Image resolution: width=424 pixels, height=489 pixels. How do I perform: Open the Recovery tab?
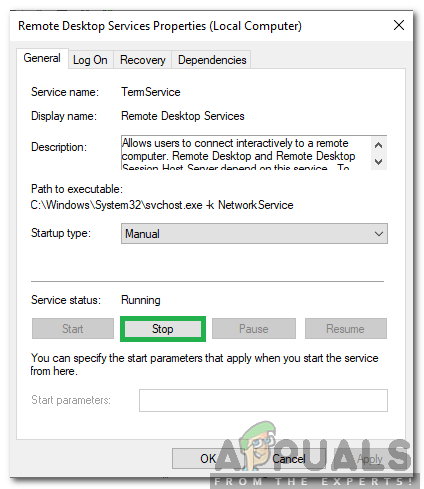coord(142,60)
